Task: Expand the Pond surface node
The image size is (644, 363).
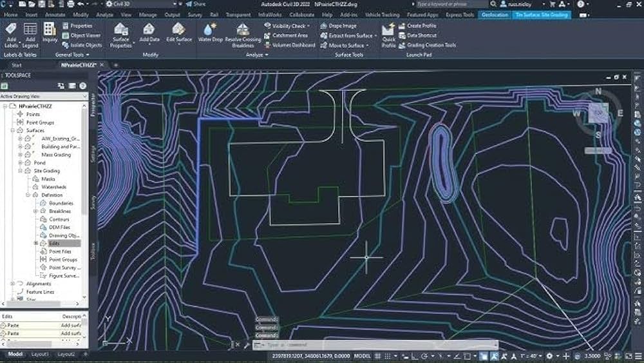Action: [x=21, y=162]
